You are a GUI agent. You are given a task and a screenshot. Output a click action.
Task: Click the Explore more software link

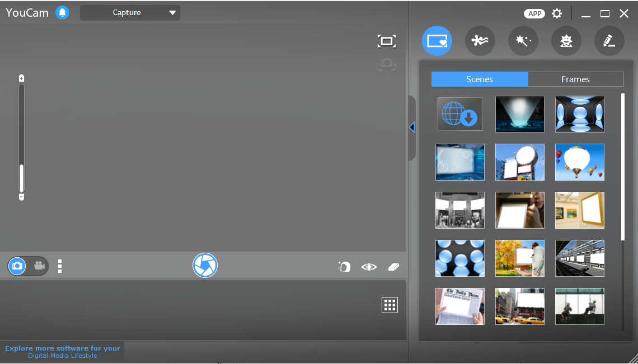[63, 352]
